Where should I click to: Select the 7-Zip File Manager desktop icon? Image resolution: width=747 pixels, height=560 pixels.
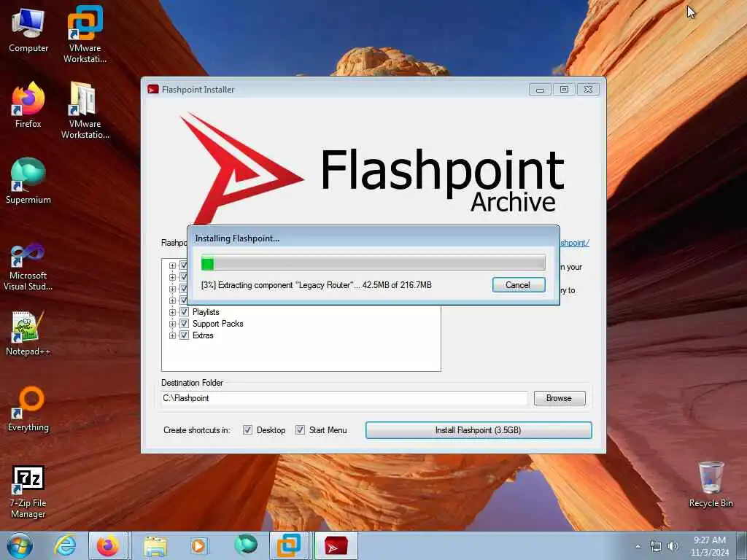[28, 491]
